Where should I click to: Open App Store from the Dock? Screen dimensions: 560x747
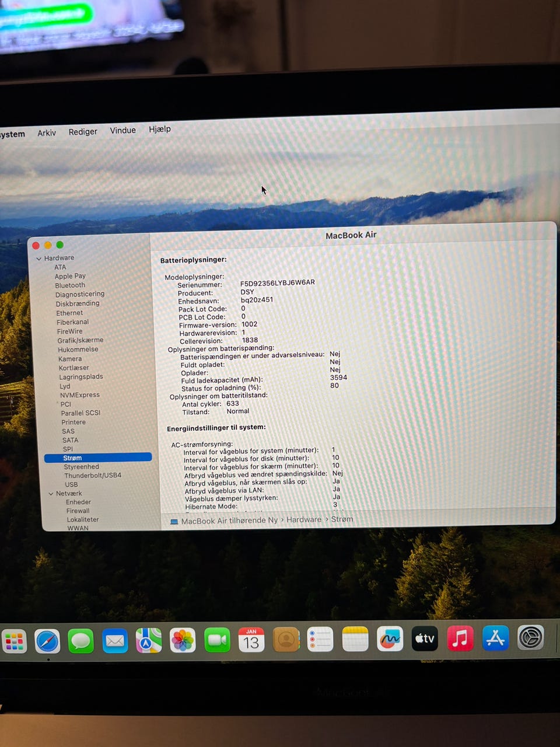(x=495, y=638)
